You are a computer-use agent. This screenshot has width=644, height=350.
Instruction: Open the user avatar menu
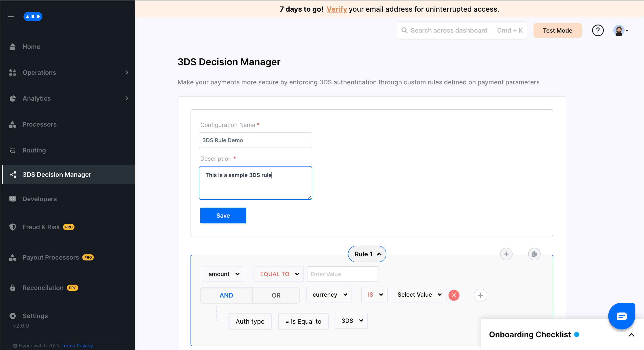coord(621,30)
